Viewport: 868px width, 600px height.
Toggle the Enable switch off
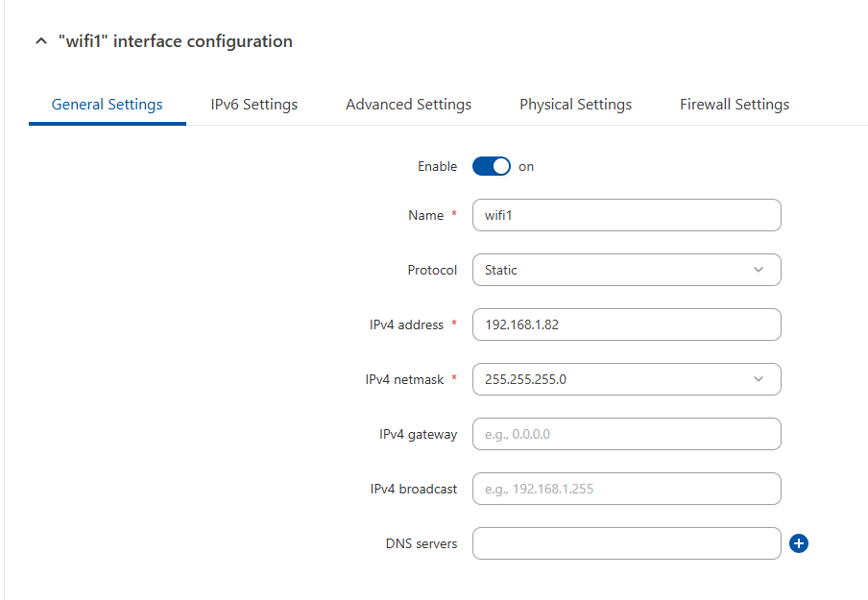[x=491, y=166]
